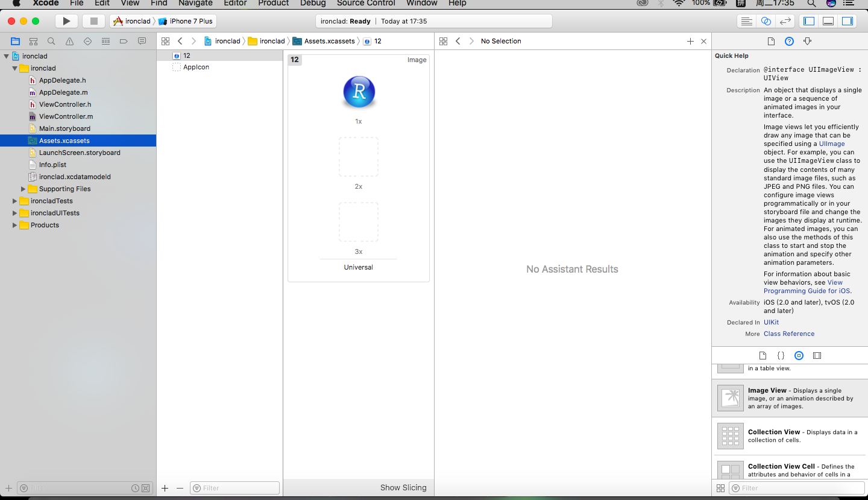Expand the Products group

pyautogui.click(x=14, y=225)
